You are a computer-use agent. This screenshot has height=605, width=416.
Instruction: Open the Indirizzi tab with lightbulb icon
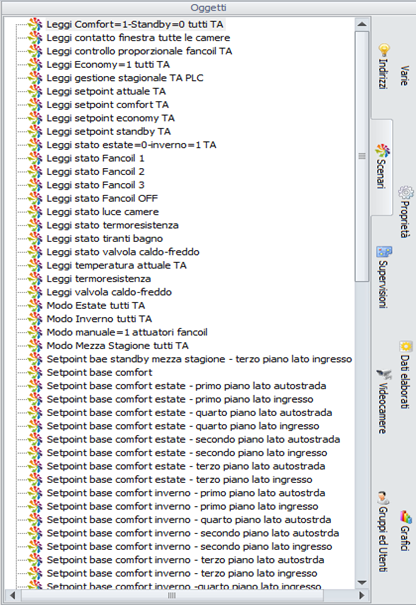pyautogui.click(x=383, y=51)
